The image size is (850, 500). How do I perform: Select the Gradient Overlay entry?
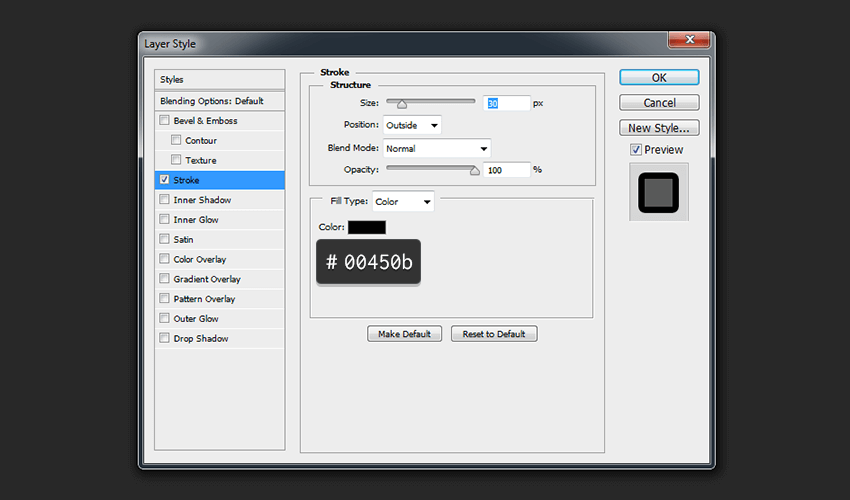click(x=206, y=279)
